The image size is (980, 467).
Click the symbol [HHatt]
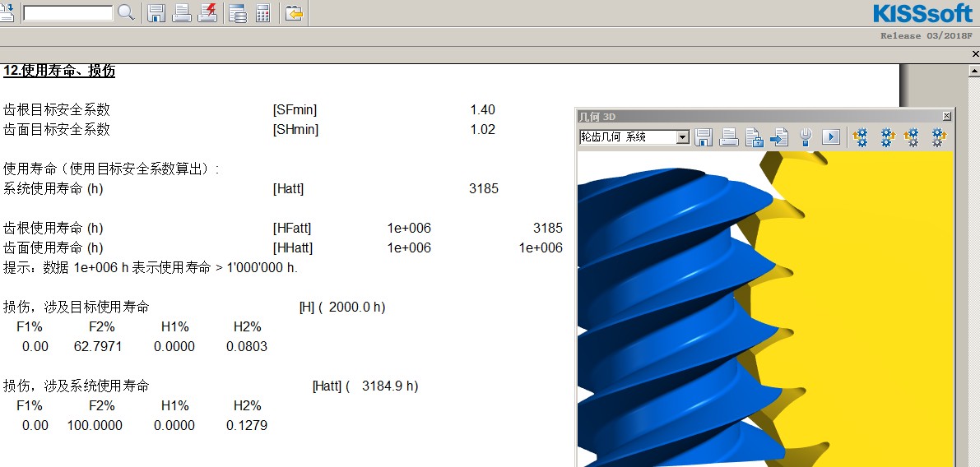pyautogui.click(x=292, y=247)
